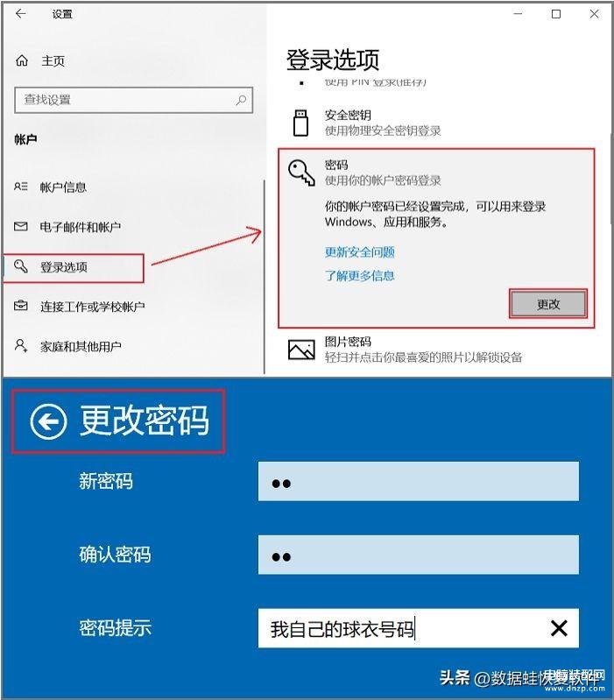Expand the 安全密钥 sign-in option
Viewport: 614px width, 700px height.
click(x=436, y=123)
